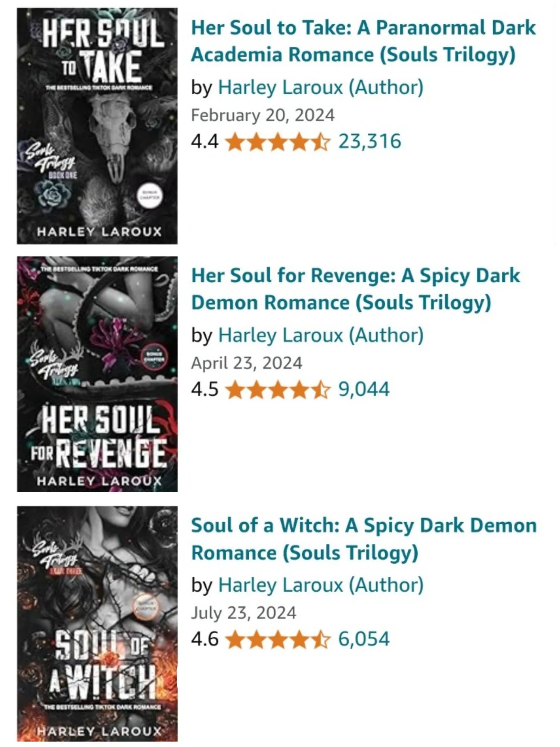The image size is (560, 747).
Task: Click the 4.5 star rating icons
Action: 278,390
